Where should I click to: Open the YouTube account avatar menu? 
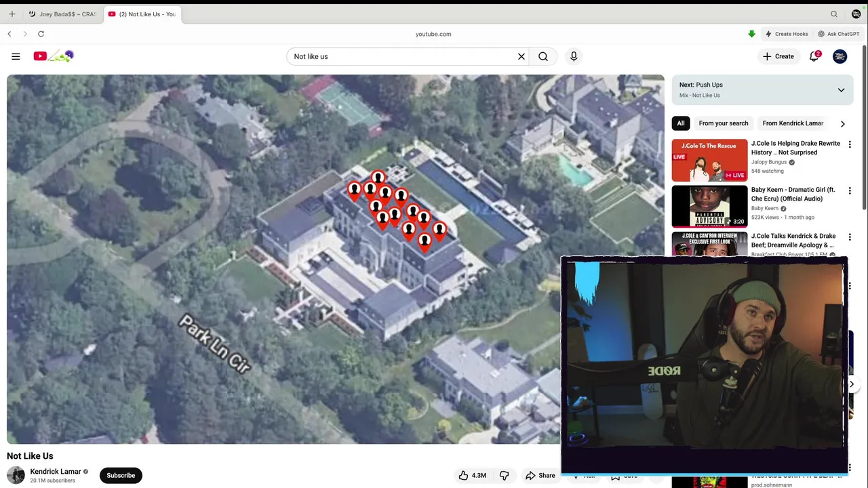[840, 56]
